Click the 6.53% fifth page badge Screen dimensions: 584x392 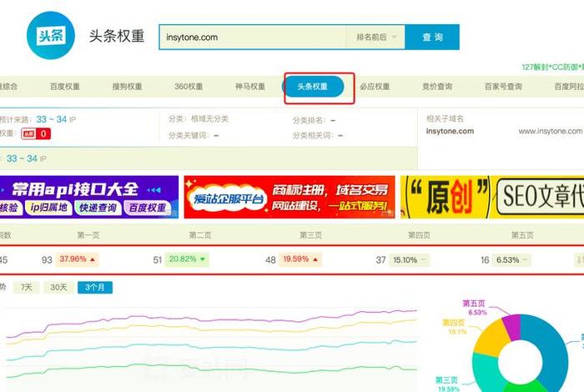[511, 260]
